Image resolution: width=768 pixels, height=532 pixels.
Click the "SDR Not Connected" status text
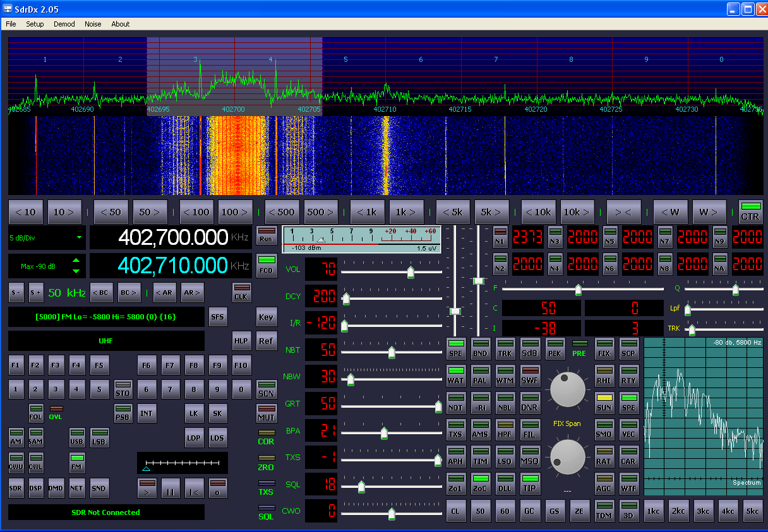click(106, 512)
